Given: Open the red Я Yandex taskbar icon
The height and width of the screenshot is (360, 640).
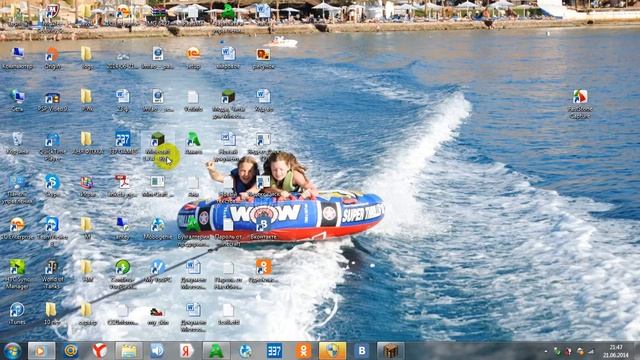Looking at the screenshot, I should [187, 351].
